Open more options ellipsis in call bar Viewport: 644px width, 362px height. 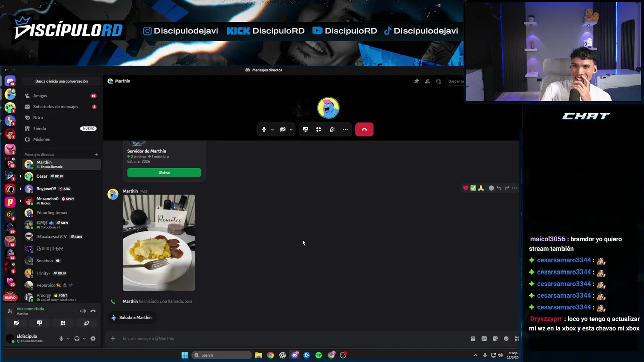click(x=345, y=129)
